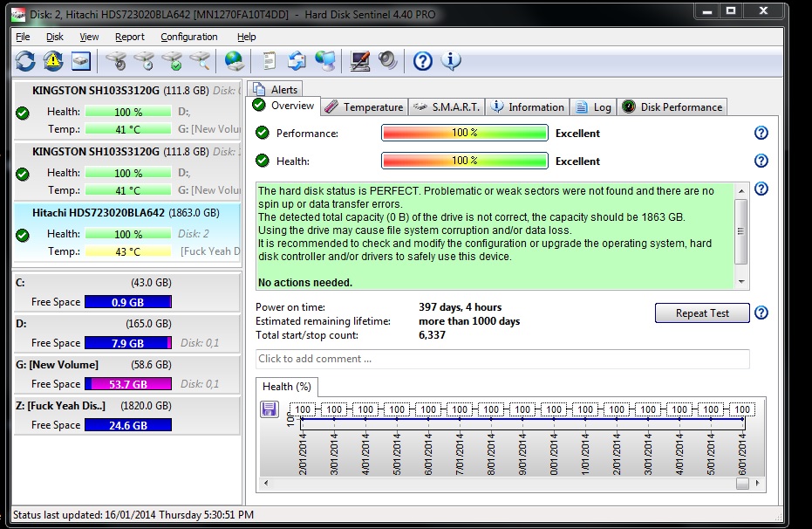The width and height of the screenshot is (812, 529).
Task: Click the Repeat Test button
Action: coord(702,313)
